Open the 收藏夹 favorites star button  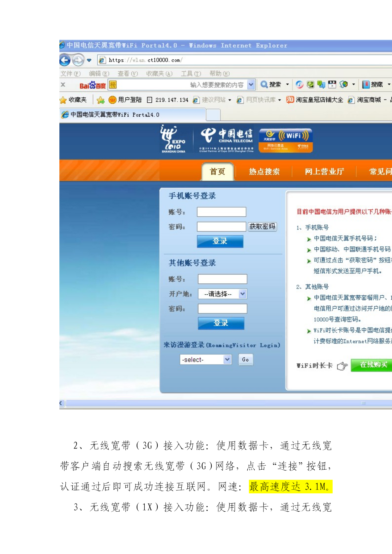pos(73,100)
